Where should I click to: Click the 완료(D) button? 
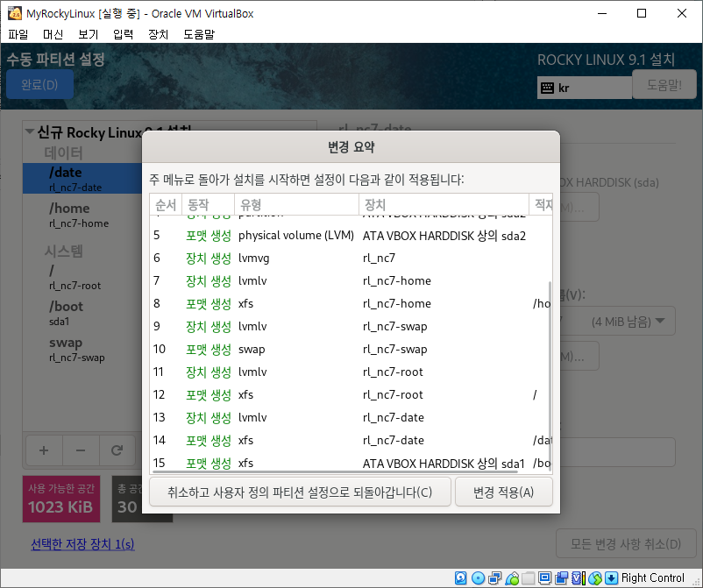click(x=39, y=84)
